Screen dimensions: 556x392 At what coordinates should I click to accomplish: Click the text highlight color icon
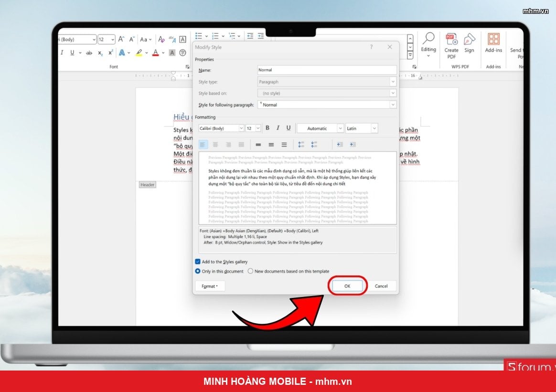point(139,53)
